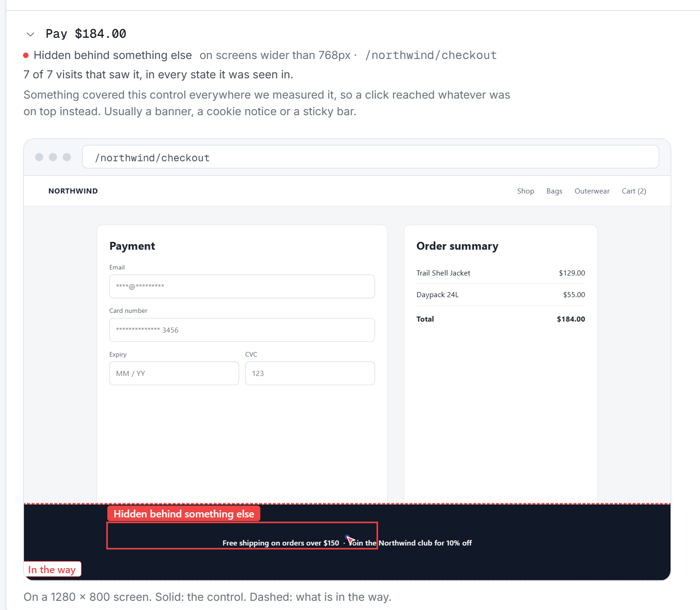The image size is (700, 610).
Task: Focus the Email input field
Action: point(242,287)
